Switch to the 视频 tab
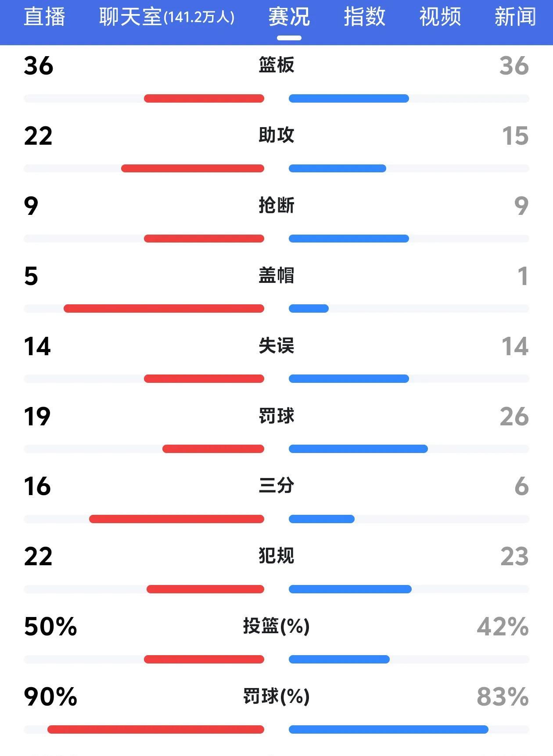The image size is (553, 756). [440, 17]
